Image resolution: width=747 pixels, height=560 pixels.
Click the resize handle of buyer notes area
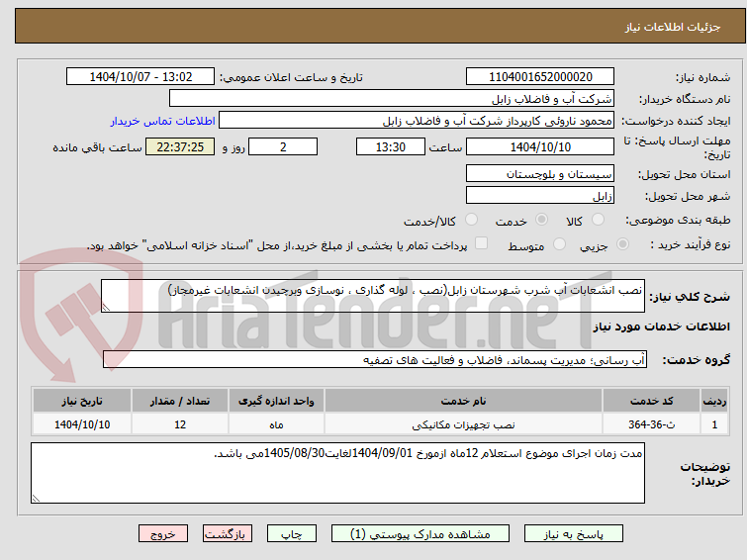pos(36,498)
